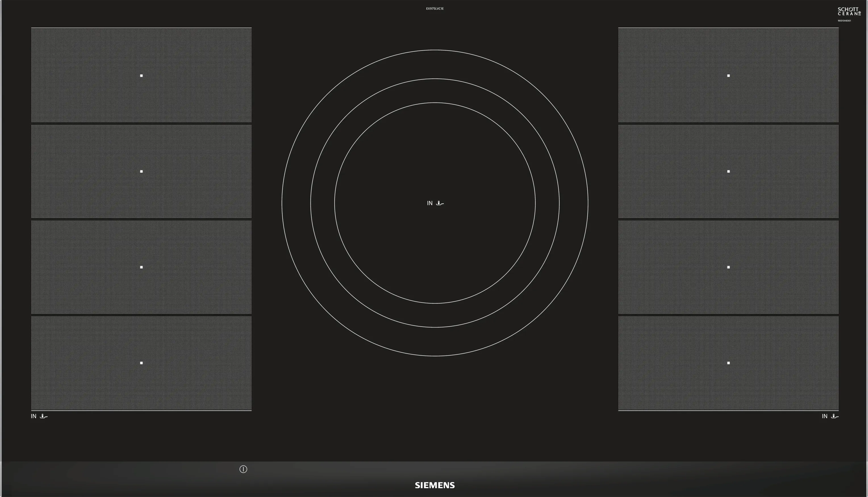Click the 9001048361 serial number
The width and height of the screenshot is (868, 497).
(x=844, y=21)
